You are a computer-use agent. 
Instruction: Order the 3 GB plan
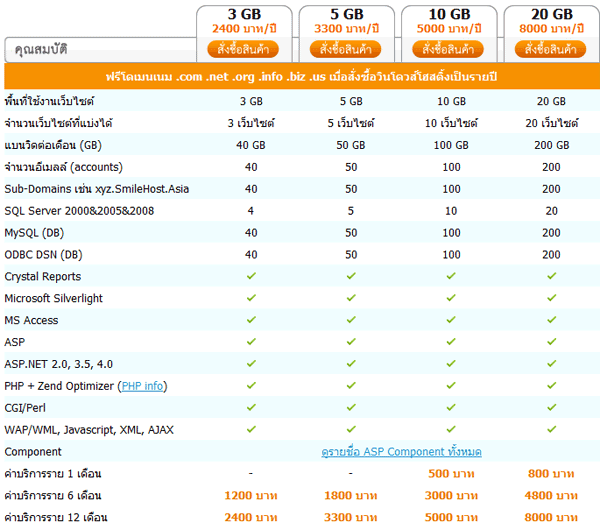point(243,49)
